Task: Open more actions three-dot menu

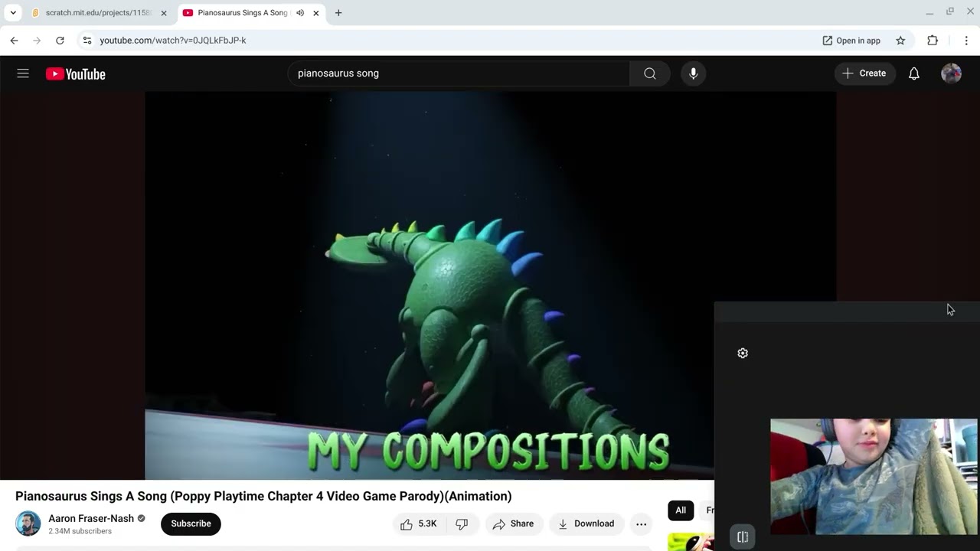Action: coord(641,523)
